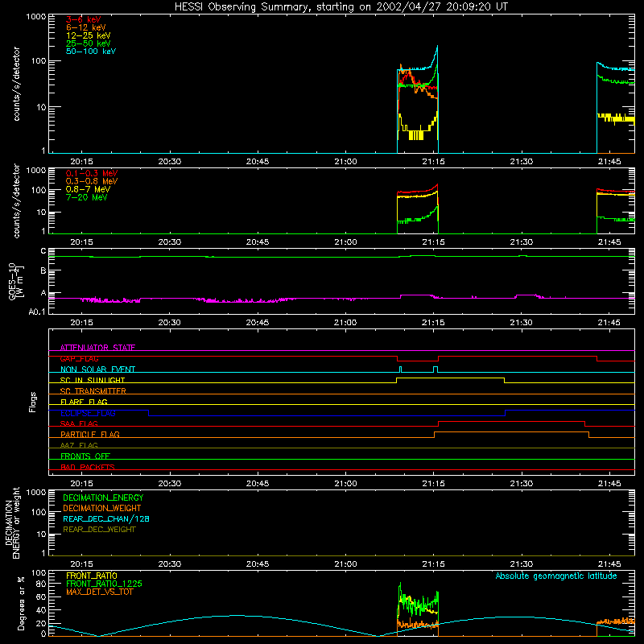The width and height of the screenshot is (644, 644).
Task: Select the SC_IN_SUNLIGHT flag label
Action: tap(93, 380)
